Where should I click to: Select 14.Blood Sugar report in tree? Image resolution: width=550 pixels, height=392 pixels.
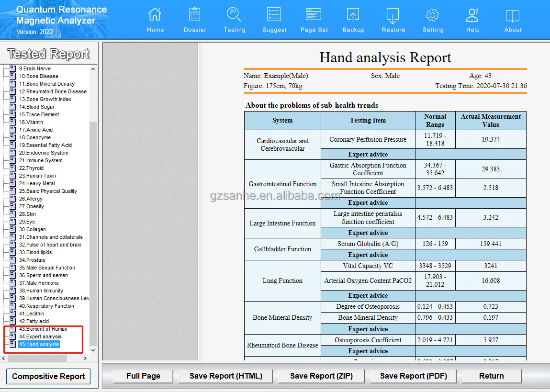click(37, 107)
